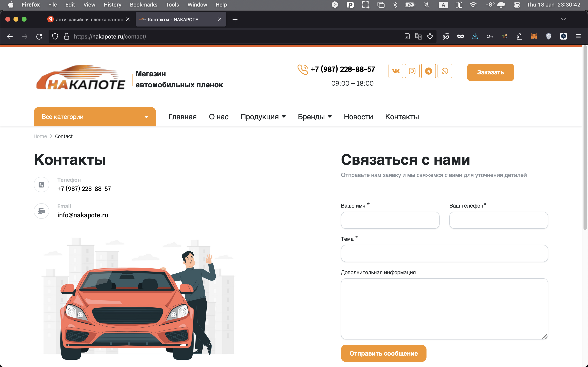Image resolution: width=588 pixels, height=367 pixels.
Task: Open the Telegram social link icon
Action: 428,71
